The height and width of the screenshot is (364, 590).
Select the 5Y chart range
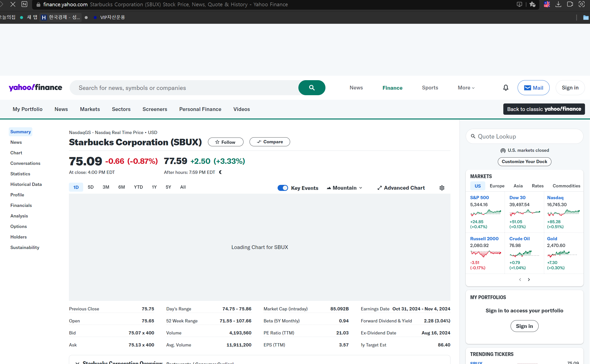pyautogui.click(x=168, y=187)
